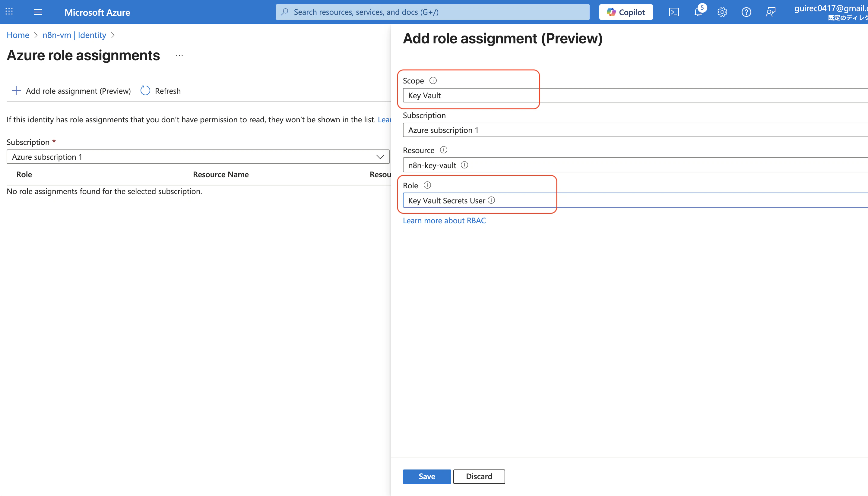868x496 pixels.
Task: Click Add role assignment (Preview) toolbar command
Action: click(71, 91)
